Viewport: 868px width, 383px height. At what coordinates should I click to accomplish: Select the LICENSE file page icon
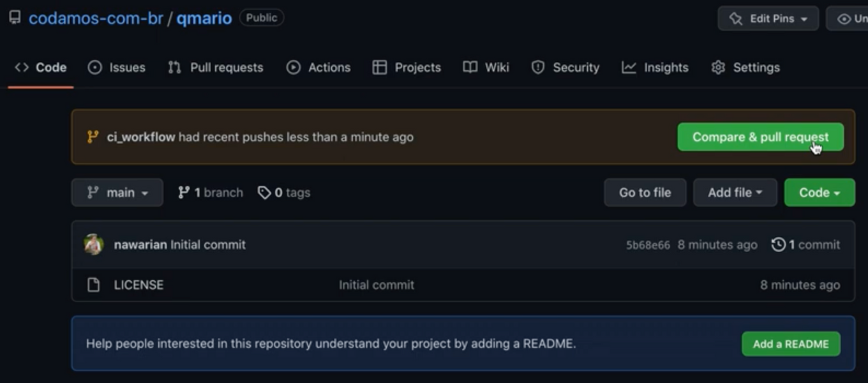[94, 285]
